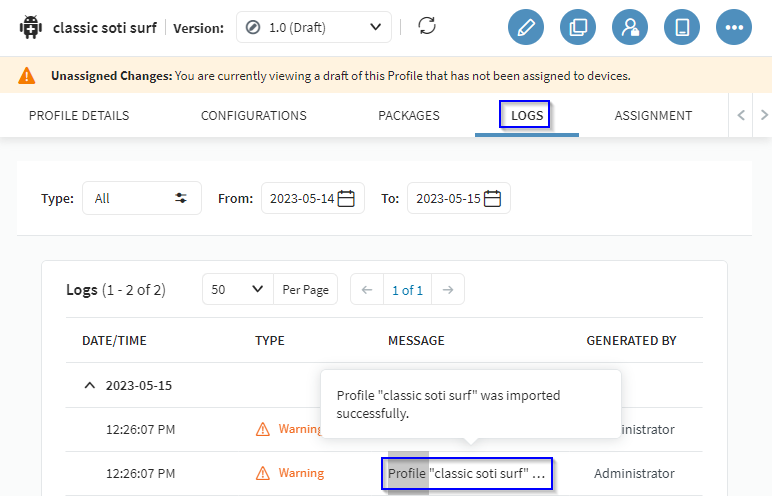772x496 pixels.
Task: Click the truncated Profile "classic soti surf" message
Action: point(467,473)
